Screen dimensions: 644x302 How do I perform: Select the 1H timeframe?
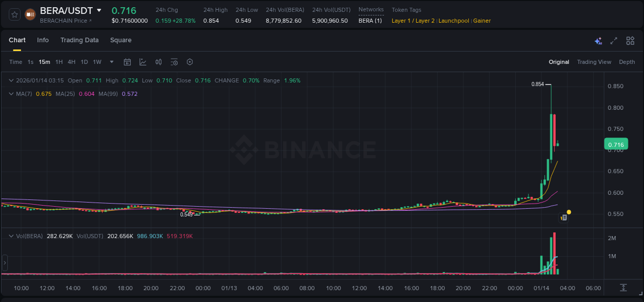59,62
